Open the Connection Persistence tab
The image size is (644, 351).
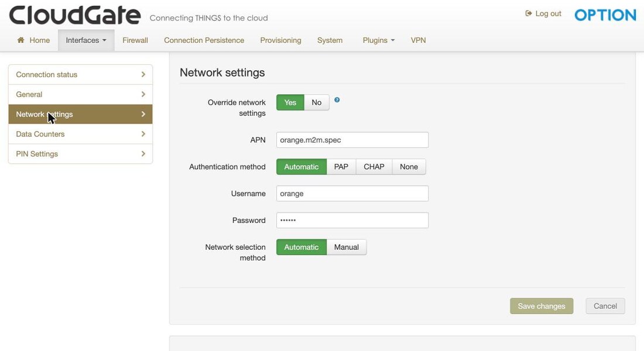[x=204, y=40]
